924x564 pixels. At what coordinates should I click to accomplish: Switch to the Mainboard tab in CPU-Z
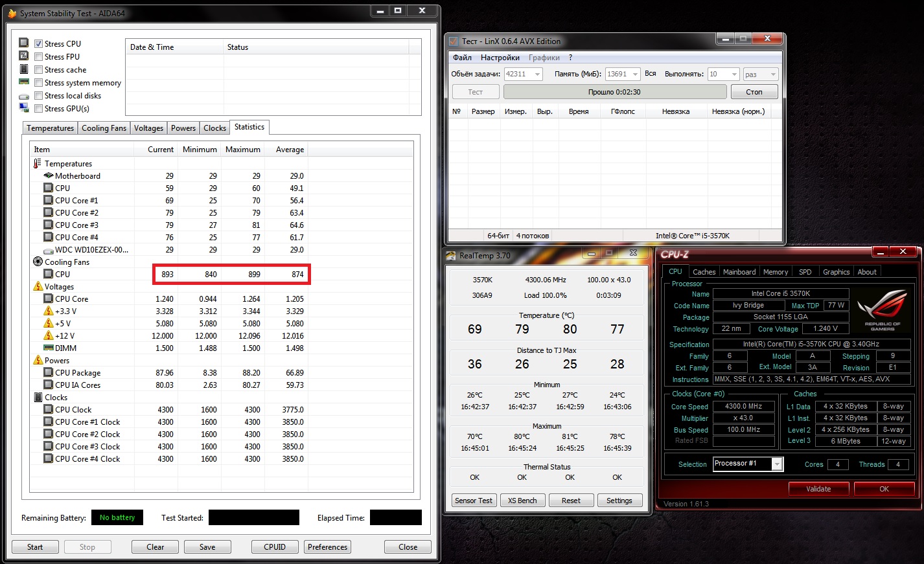tap(739, 272)
